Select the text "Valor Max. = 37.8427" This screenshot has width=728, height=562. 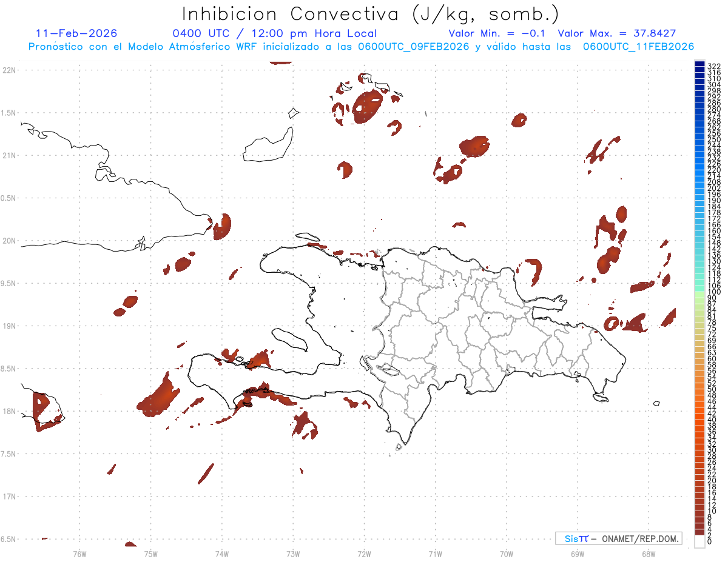click(617, 33)
